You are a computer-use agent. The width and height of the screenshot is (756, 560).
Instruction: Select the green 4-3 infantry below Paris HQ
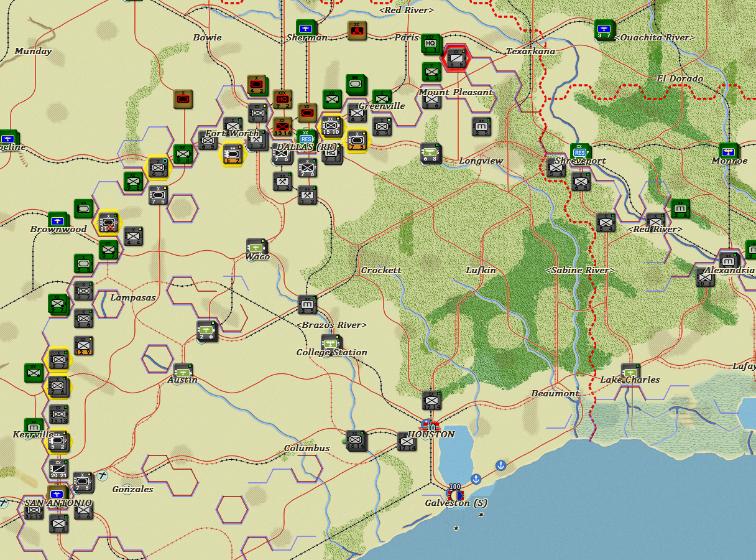(x=431, y=72)
